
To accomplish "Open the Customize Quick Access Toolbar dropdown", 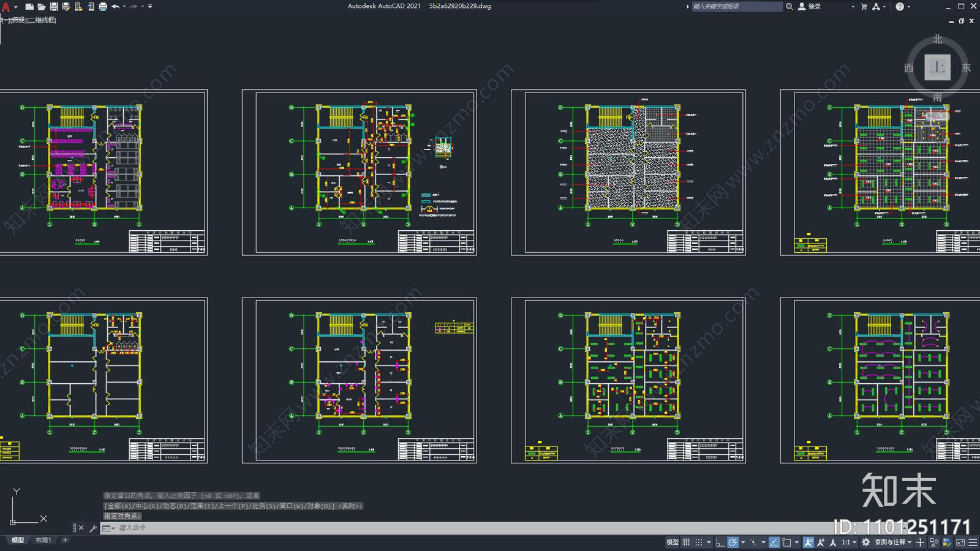I will click(150, 7).
